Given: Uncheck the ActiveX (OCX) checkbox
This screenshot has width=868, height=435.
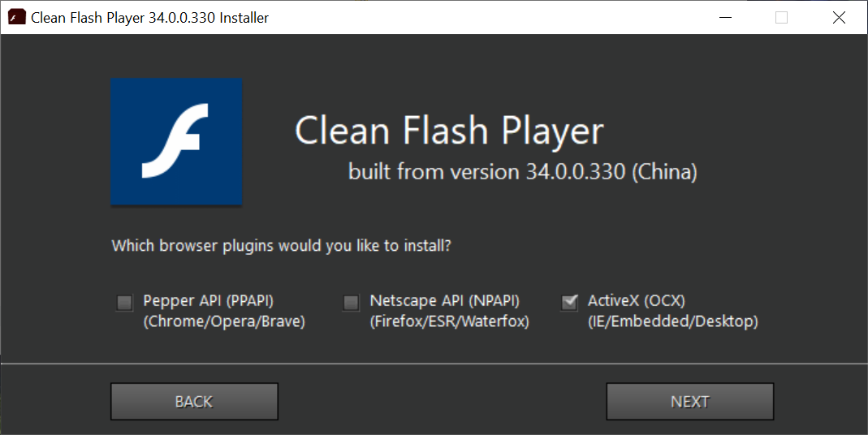Looking at the screenshot, I should tap(569, 302).
